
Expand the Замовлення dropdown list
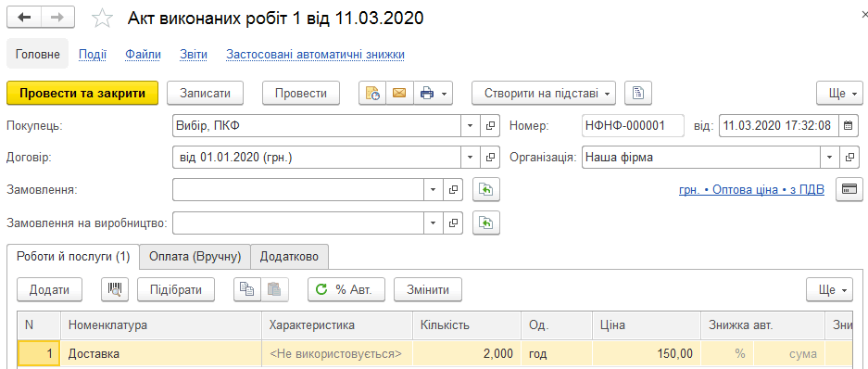click(434, 189)
